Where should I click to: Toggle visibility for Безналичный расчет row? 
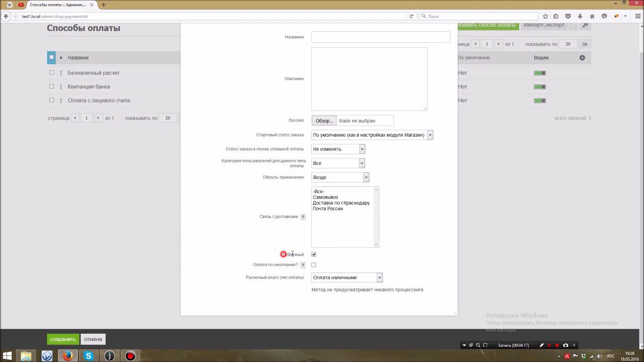540,73
